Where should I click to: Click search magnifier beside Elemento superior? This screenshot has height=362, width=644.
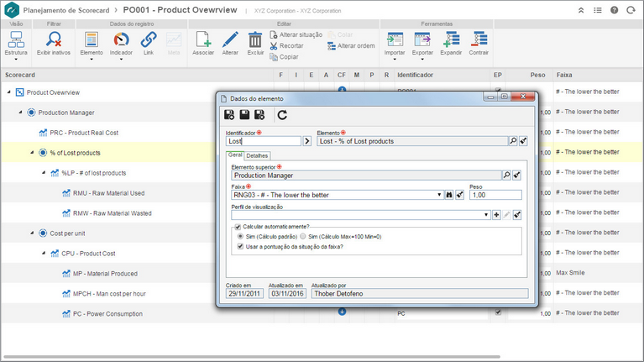pyautogui.click(x=506, y=175)
